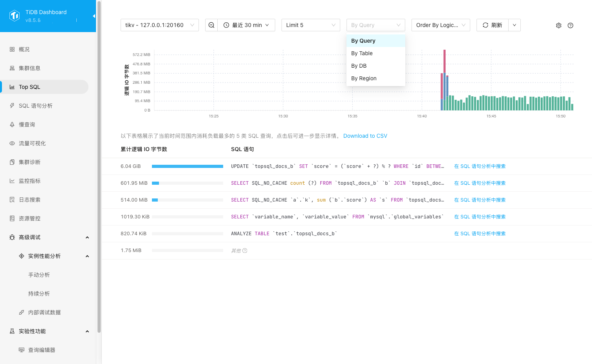Collapse the 高级调试 menu section
The image size is (592, 364).
pos(87,238)
